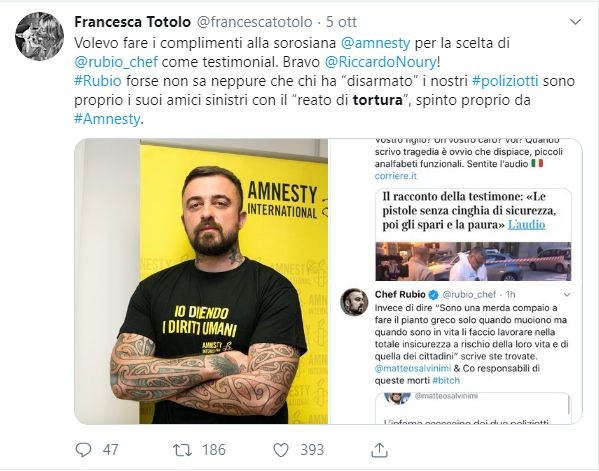Open the #Rubio hashtag

tap(98, 81)
